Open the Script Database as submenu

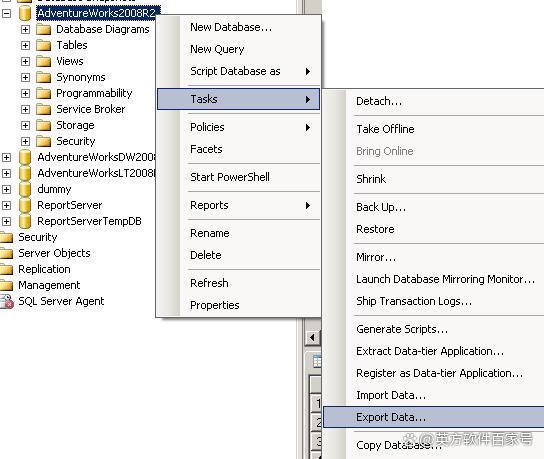(238, 71)
